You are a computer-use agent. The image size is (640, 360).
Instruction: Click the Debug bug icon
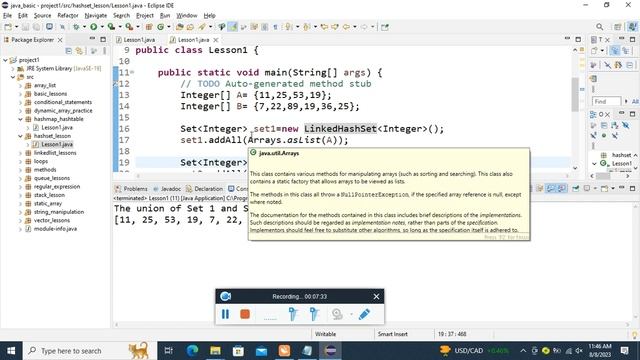click(x=76, y=27)
